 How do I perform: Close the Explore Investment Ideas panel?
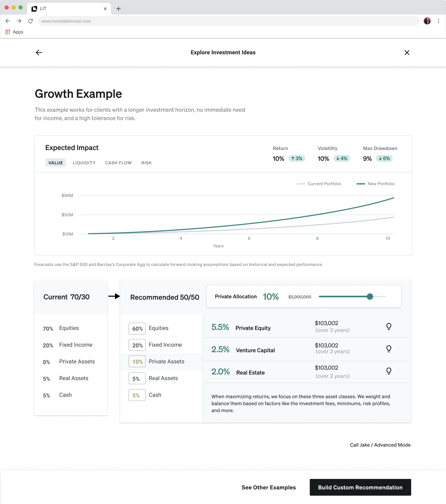407,53
